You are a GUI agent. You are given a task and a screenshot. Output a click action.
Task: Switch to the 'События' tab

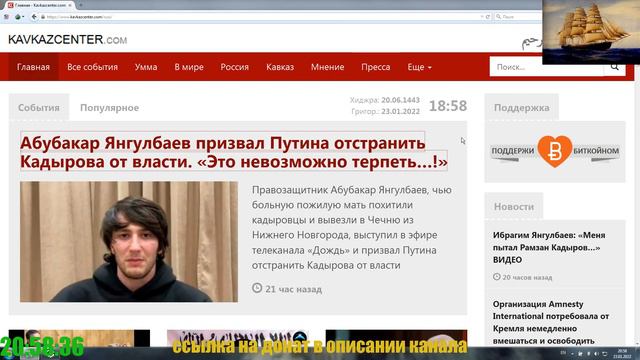(39, 108)
